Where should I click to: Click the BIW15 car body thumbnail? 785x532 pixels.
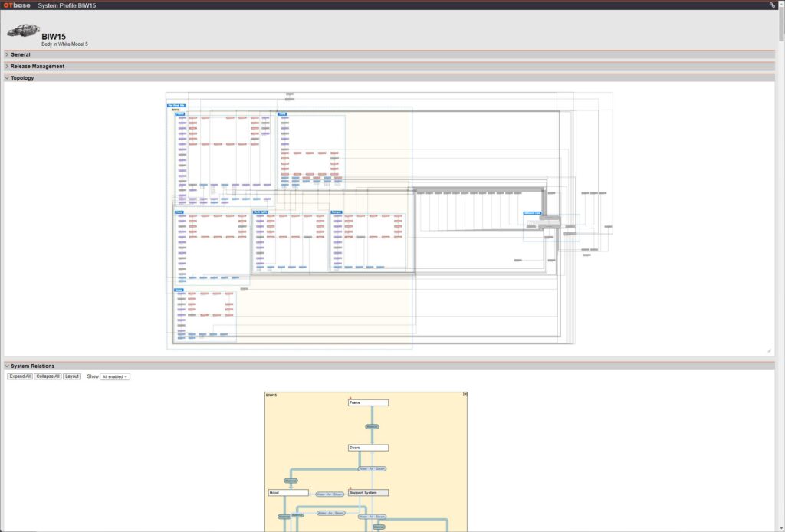click(23, 31)
